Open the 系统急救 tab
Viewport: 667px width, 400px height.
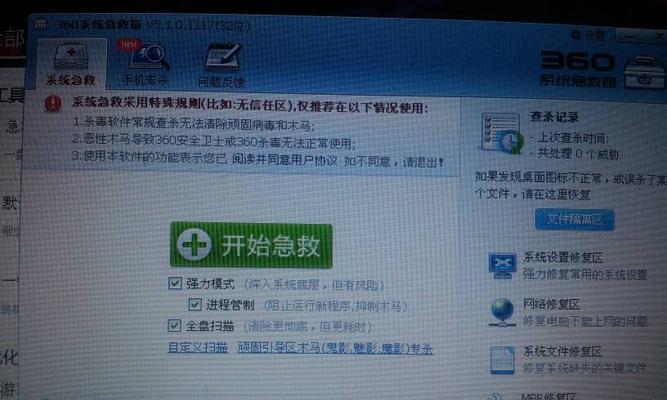pyautogui.click(x=71, y=64)
